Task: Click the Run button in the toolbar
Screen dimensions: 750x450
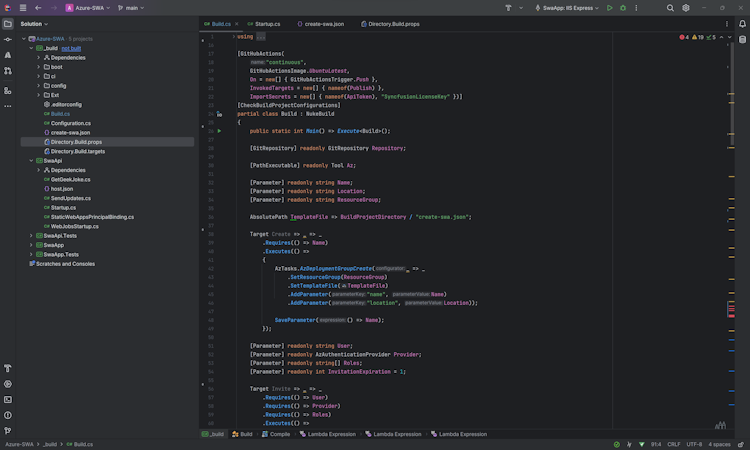Action: coord(610,7)
